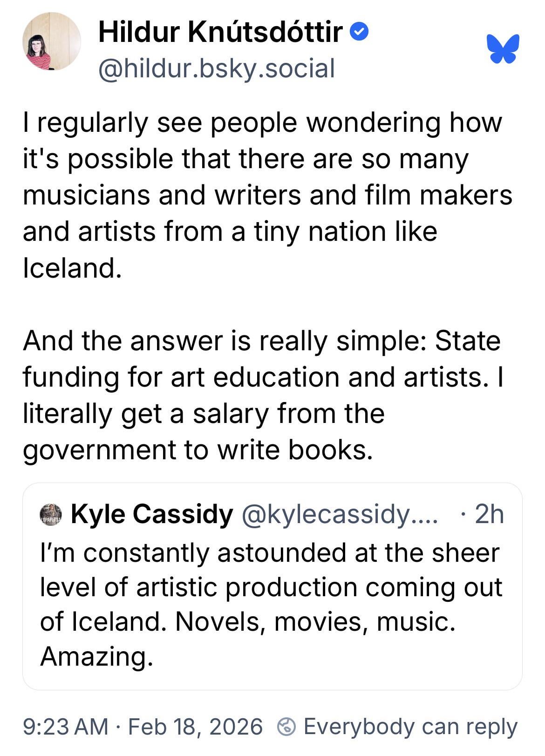Click Kyle Cassidy's small avatar in quote
Screen dimensions: 545x756
click(x=51, y=514)
